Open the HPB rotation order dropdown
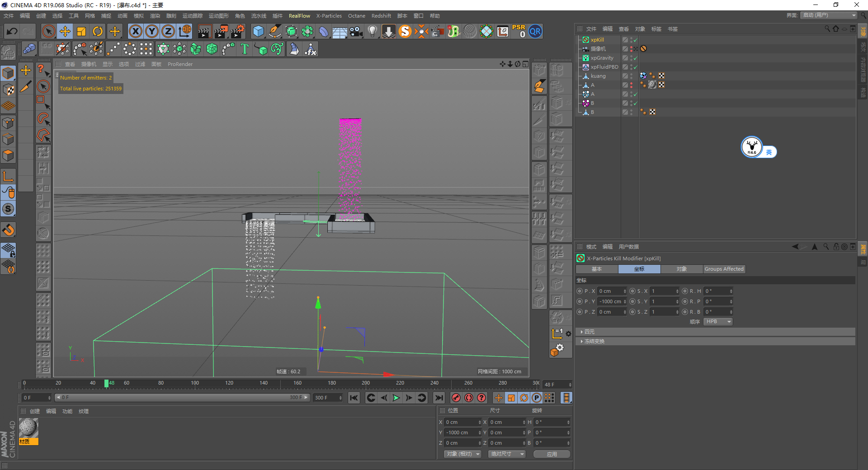The image size is (868, 470). [718, 322]
